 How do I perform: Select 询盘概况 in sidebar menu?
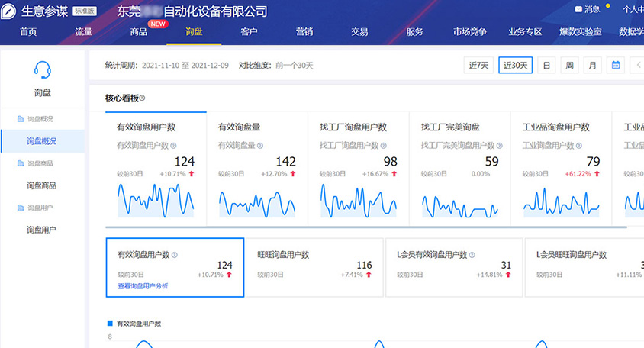click(x=43, y=141)
